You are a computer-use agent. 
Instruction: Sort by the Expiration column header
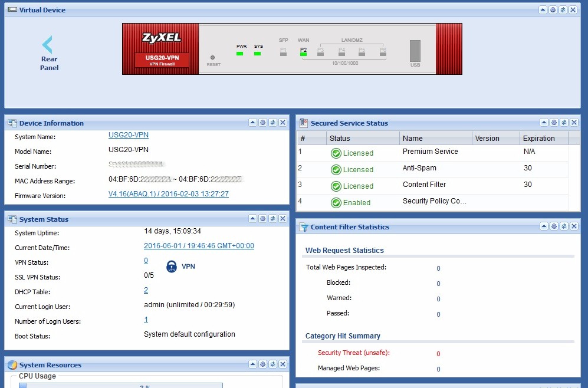pyautogui.click(x=544, y=139)
